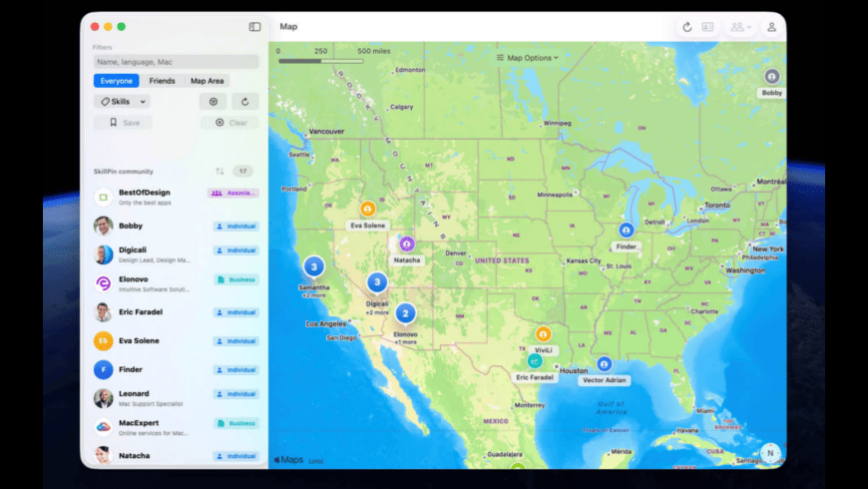Open the contact card icon in toolbar
The width and height of the screenshot is (868, 489).
[x=708, y=27]
